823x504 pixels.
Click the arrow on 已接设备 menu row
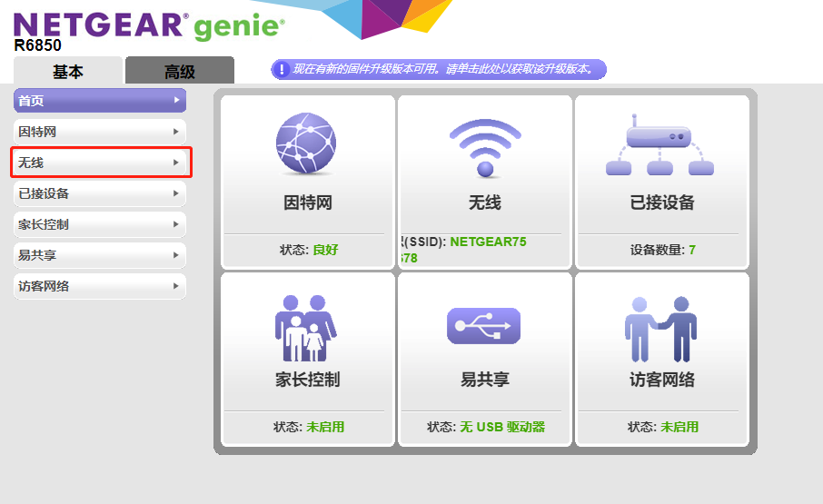point(176,193)
